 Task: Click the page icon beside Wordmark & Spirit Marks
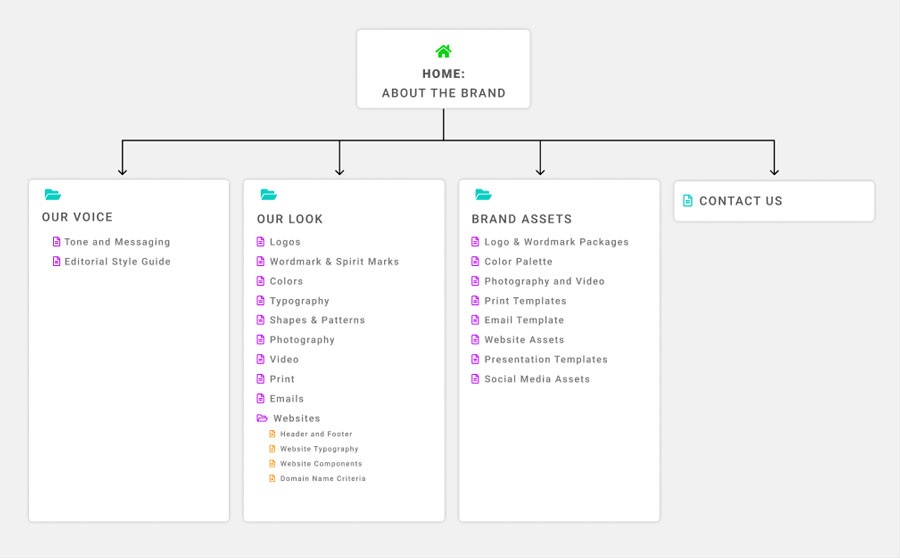pos(261,261)
